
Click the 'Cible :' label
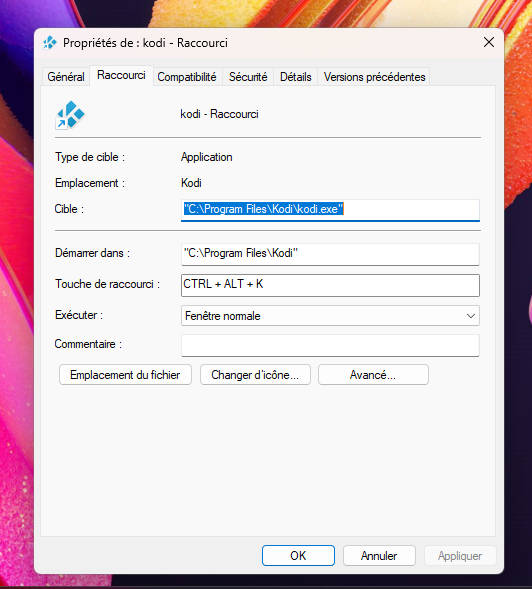click(x=69, y=209)
